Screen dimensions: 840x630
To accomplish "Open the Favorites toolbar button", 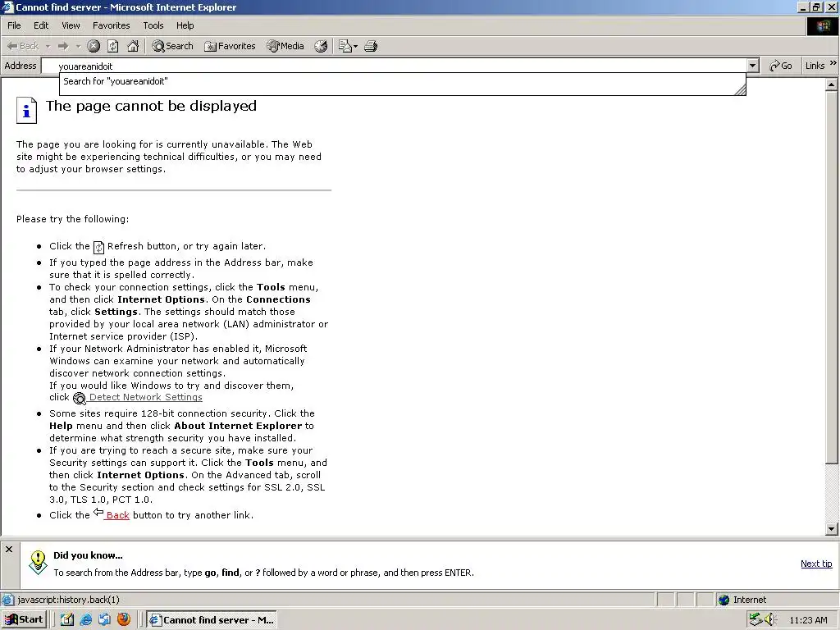I will click(x=230, y=46).
